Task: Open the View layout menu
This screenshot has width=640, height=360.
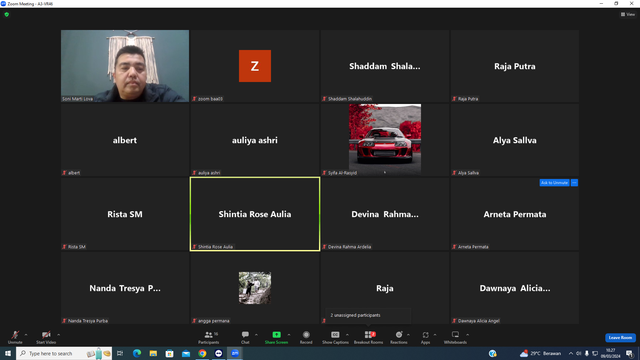Action: click(x=628, y=14)
